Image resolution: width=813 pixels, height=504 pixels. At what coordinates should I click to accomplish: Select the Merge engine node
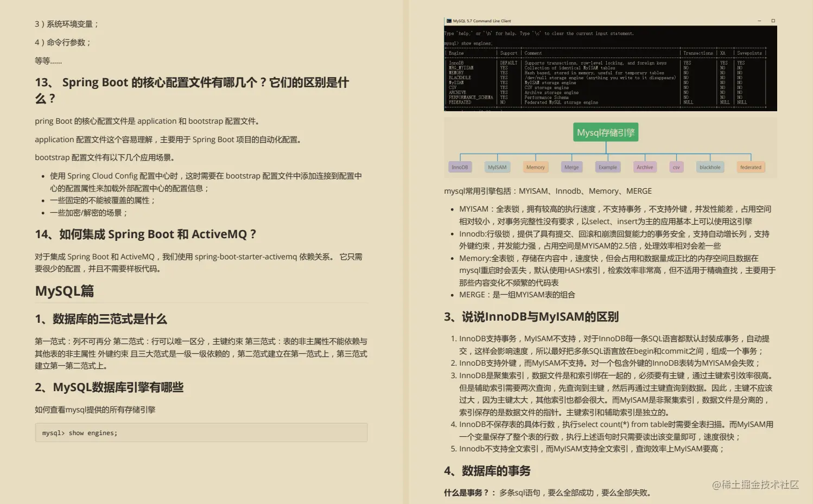[x=571, y=167]
